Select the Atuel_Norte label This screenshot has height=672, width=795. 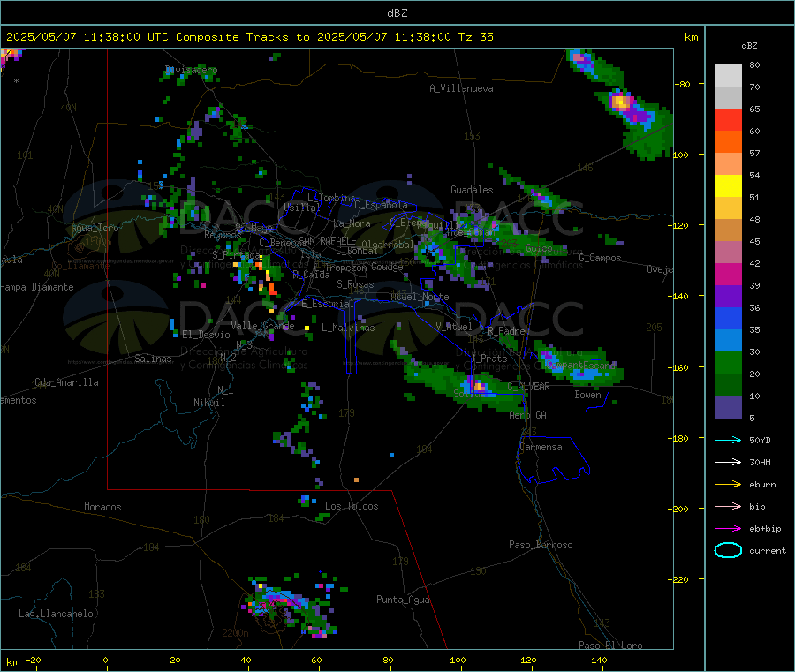pyautogui.click(x=420, y=297)
